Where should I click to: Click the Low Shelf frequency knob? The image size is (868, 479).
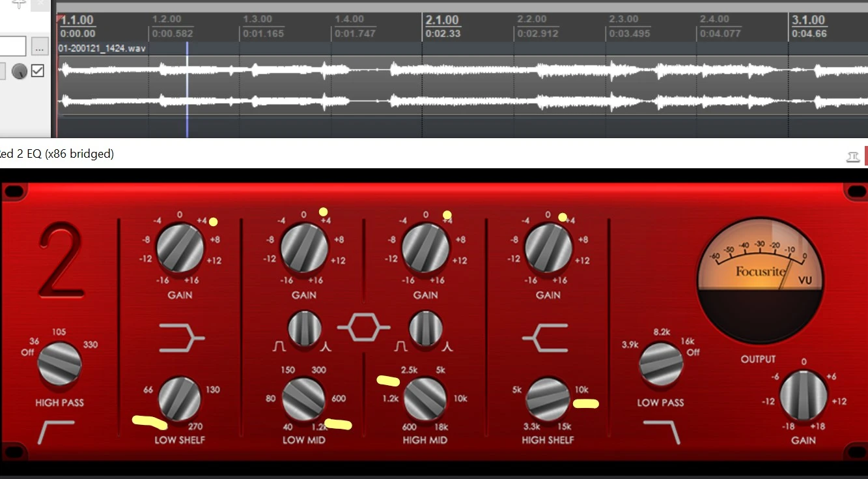[x=180, y=399]
